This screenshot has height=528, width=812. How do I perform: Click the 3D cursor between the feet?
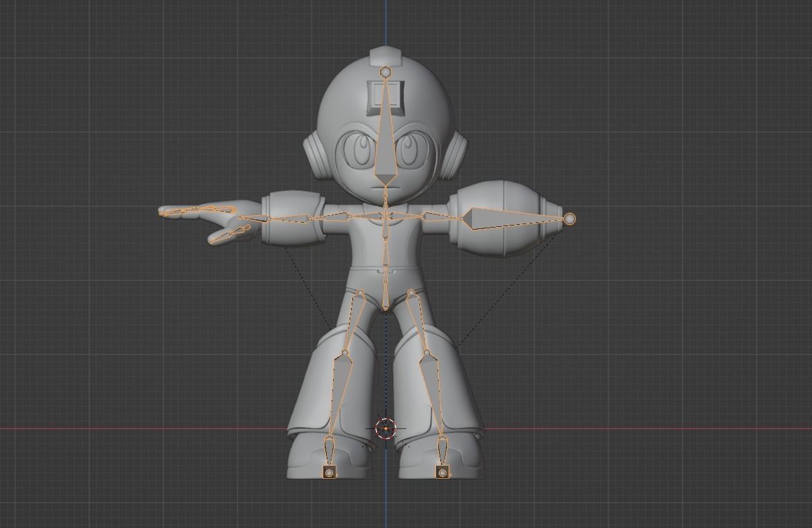click(x=386, y=428)
